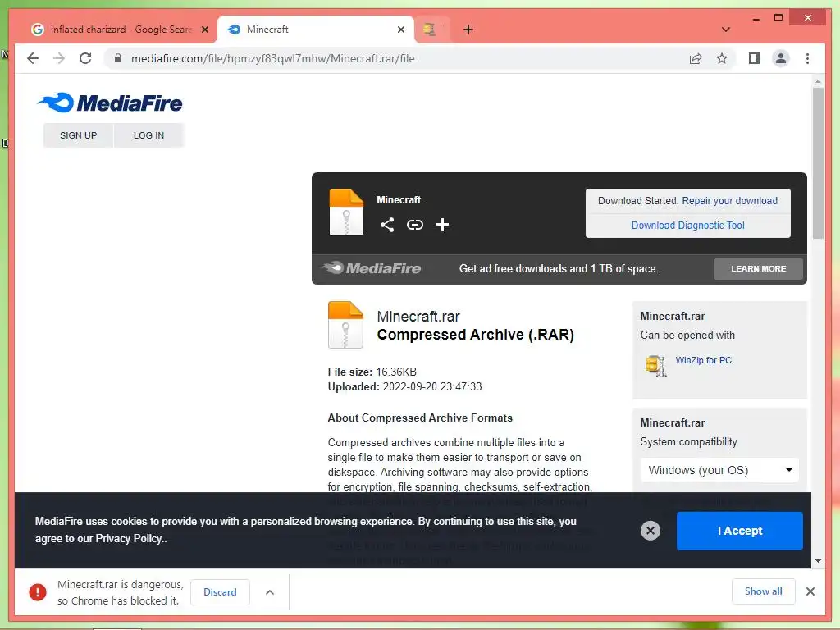Dismiss the cookie banner with the X icon

(651, 531)
